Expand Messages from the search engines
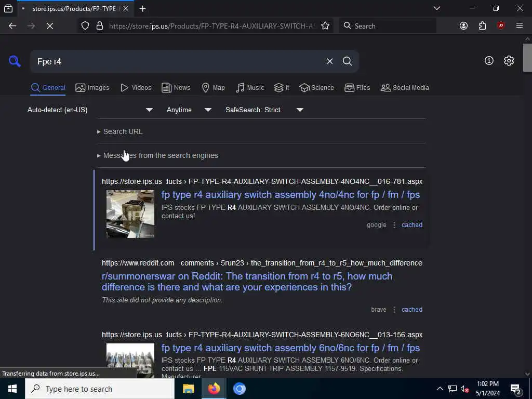Image resolution: width=532 pixels, height=399 pixels. (161, 155)
